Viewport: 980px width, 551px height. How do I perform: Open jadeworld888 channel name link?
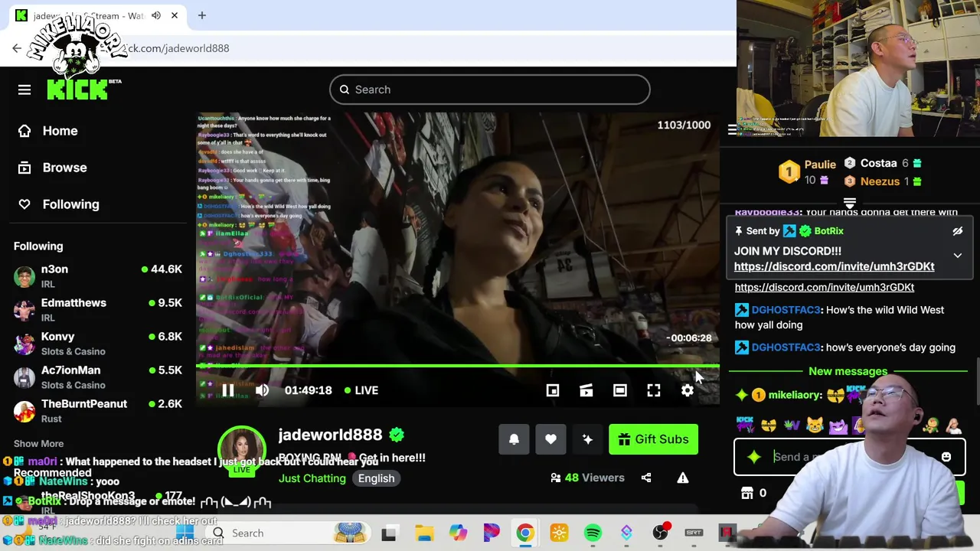(330, 435)
